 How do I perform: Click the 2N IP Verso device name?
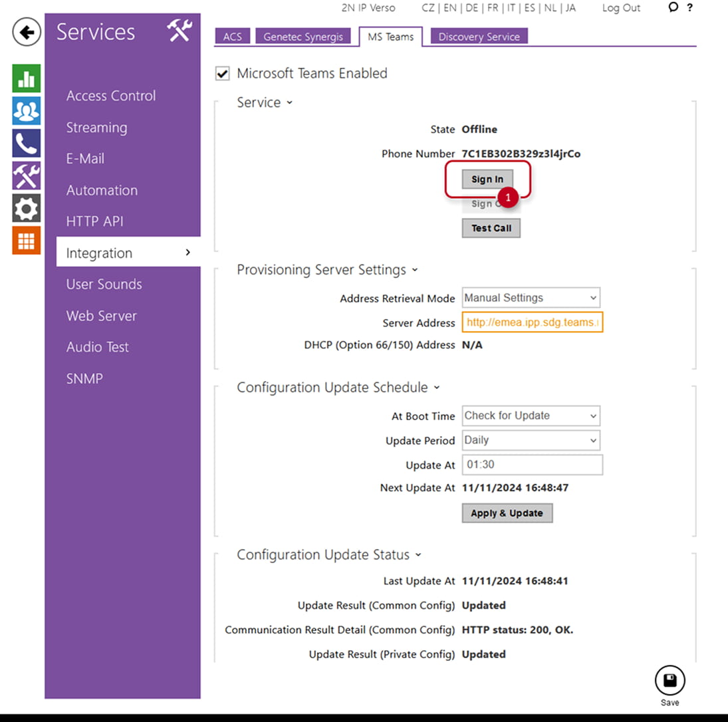click(x=368, y=8)
